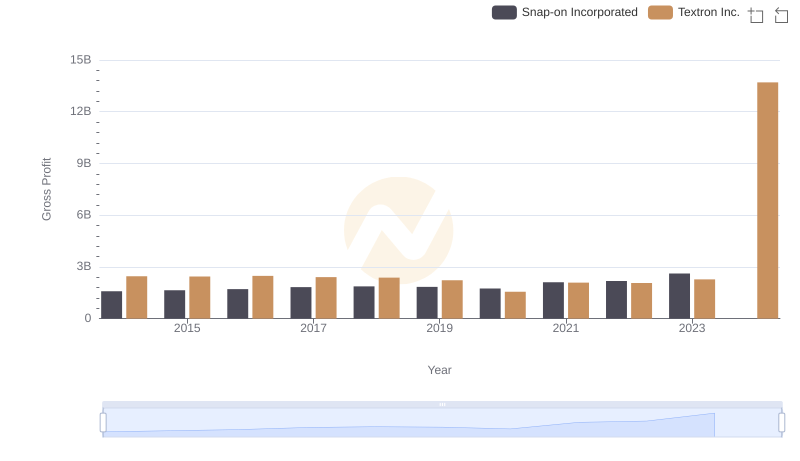Click the 2023 x-axis label
Screen dimensions: 800x461
(692, 328)
